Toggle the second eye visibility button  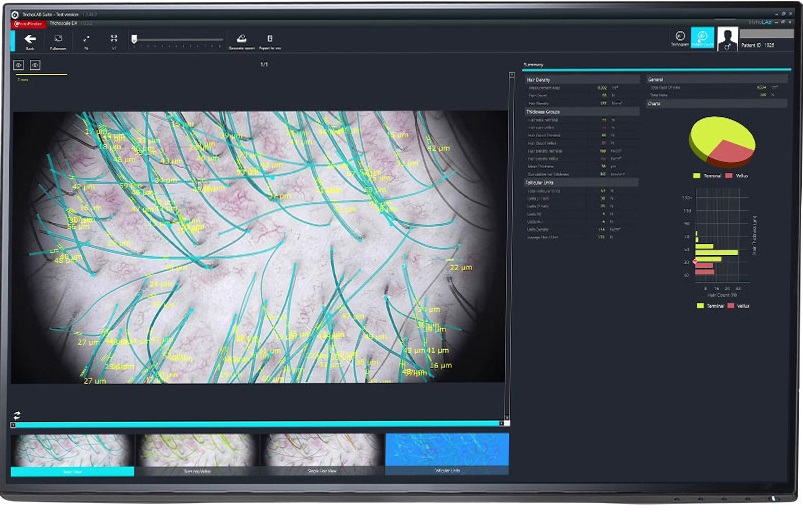click(x=35, y=65)
